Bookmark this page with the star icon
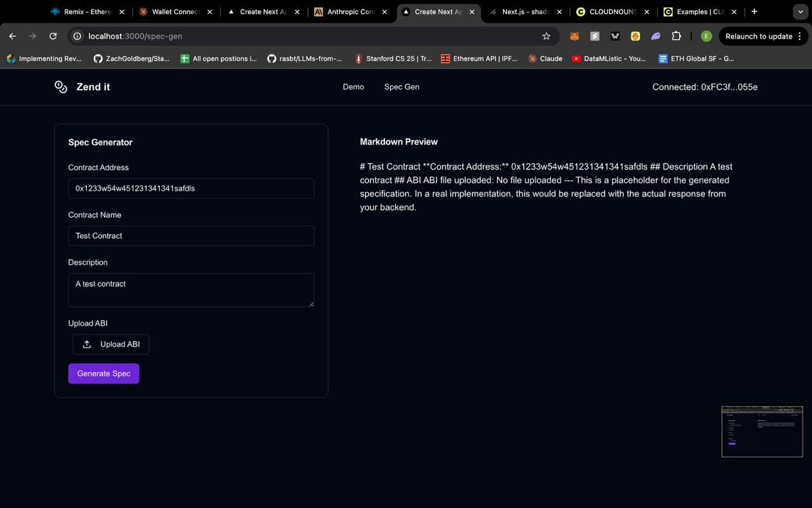The image size is (812, 508). [546, 36]
